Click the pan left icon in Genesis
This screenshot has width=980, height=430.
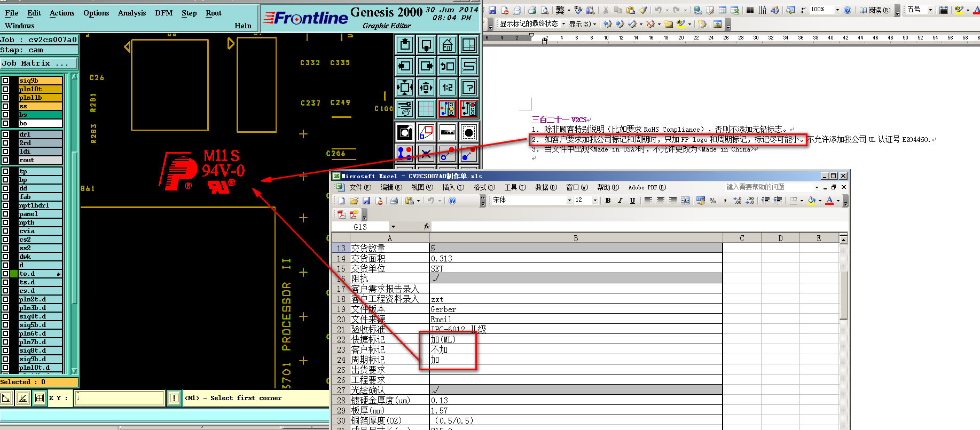click(405, 66)
